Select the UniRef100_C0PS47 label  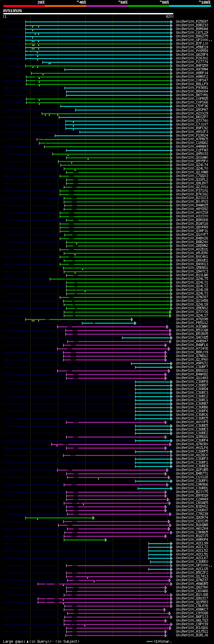(192, 80)
